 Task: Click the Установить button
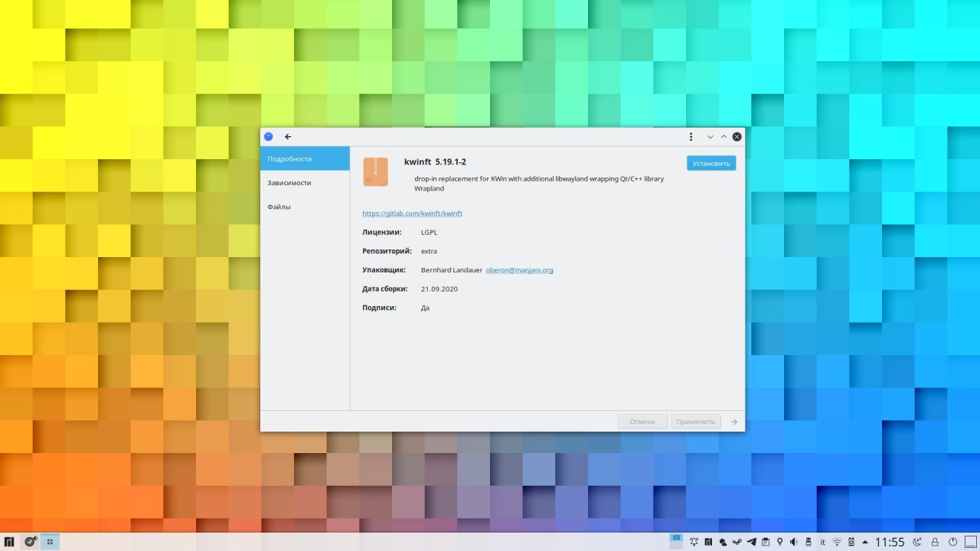711,163
